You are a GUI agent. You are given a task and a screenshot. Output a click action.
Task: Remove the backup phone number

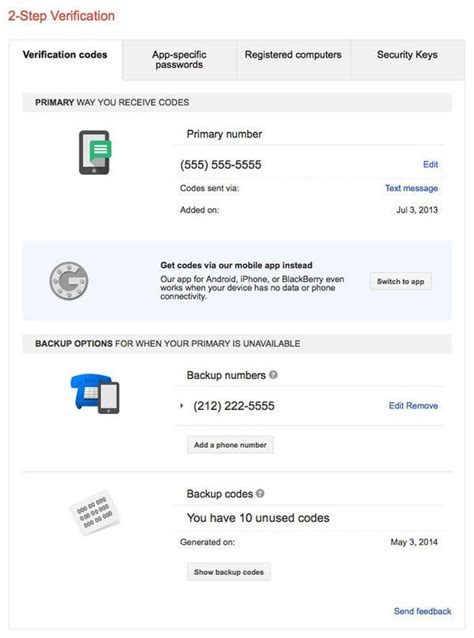click(x=422, y=406)
